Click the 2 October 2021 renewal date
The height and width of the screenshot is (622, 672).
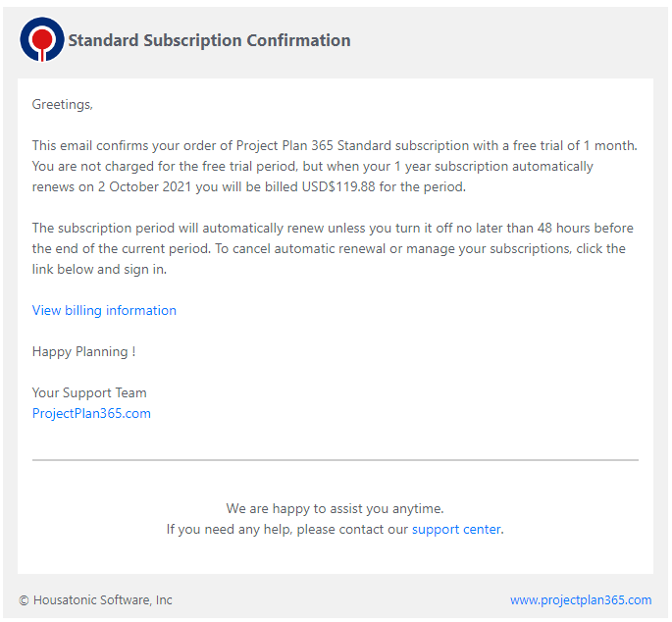coord(144,187)
